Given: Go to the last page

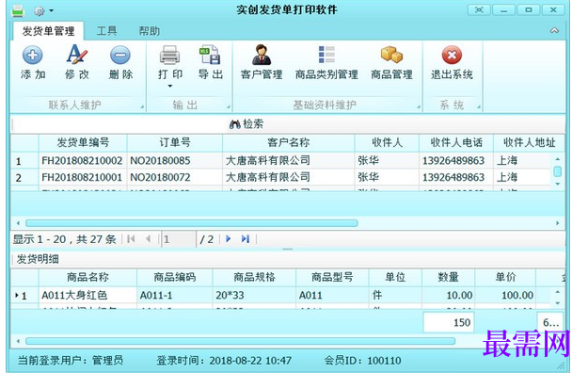Looking at the screenshot, I should [246, 239].
